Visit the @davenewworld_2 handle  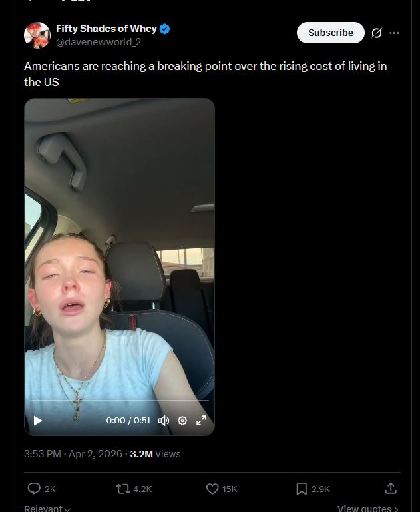click(99, 42)
